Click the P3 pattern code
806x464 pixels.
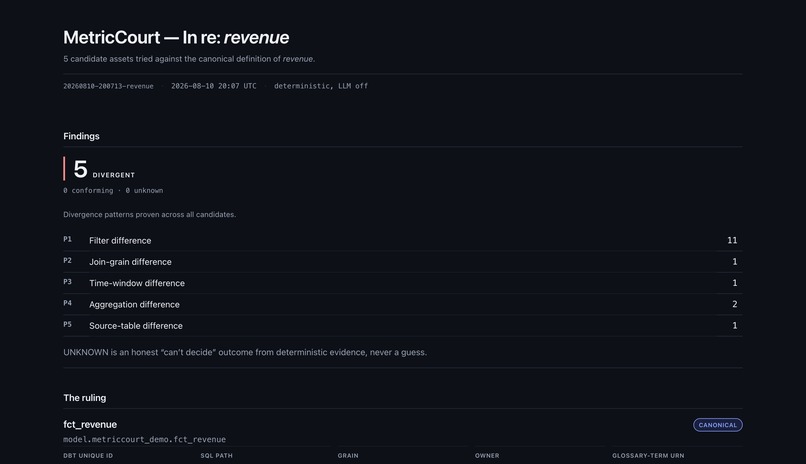point(67,282)
